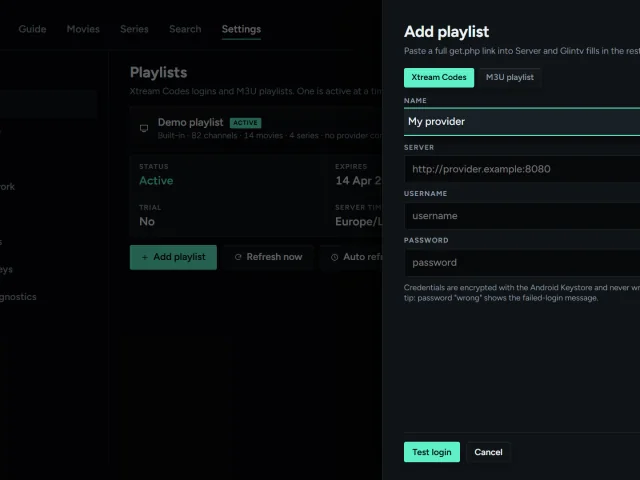
Task: Focus the Name field with My provider
Action: point(522,122)
